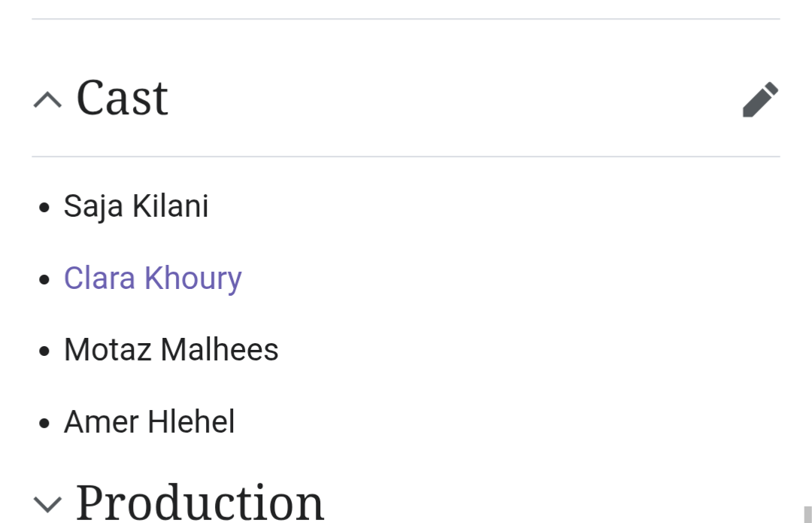Viewport: 812px width, 523px height.
Task: Collapse the Cast section chevron
Action: click(x=47, y=99)
